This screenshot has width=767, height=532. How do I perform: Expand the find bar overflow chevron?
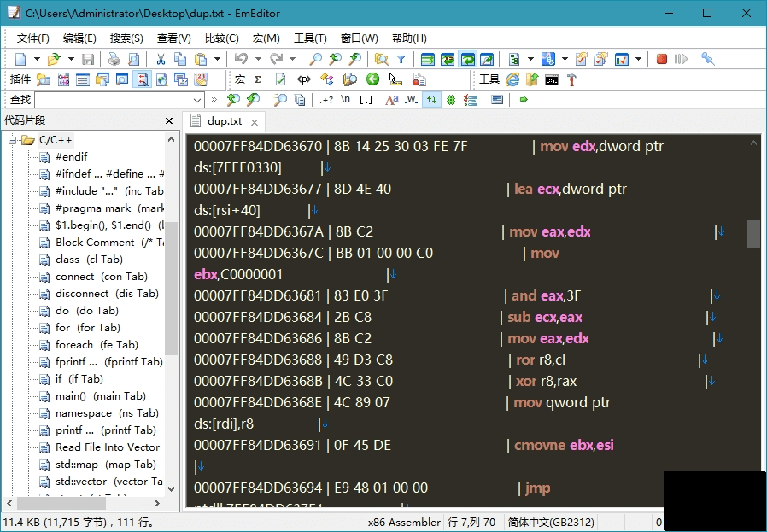[x=214, y=100]
